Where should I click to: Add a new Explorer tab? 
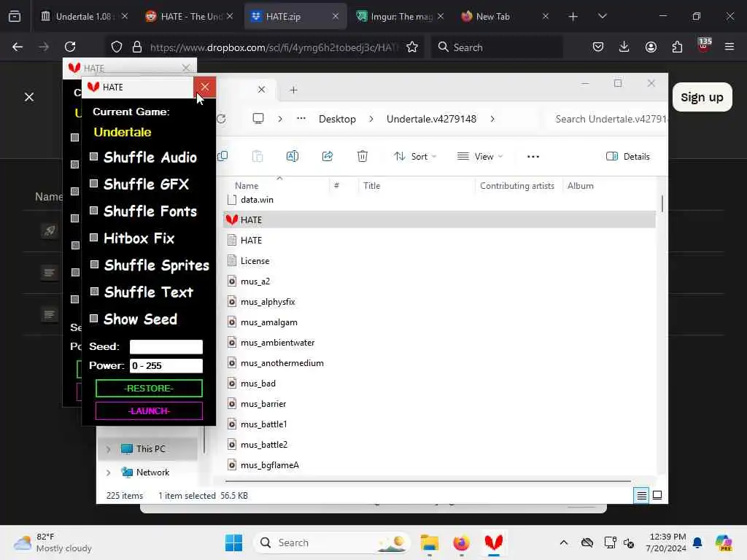[x=293, y=90]
